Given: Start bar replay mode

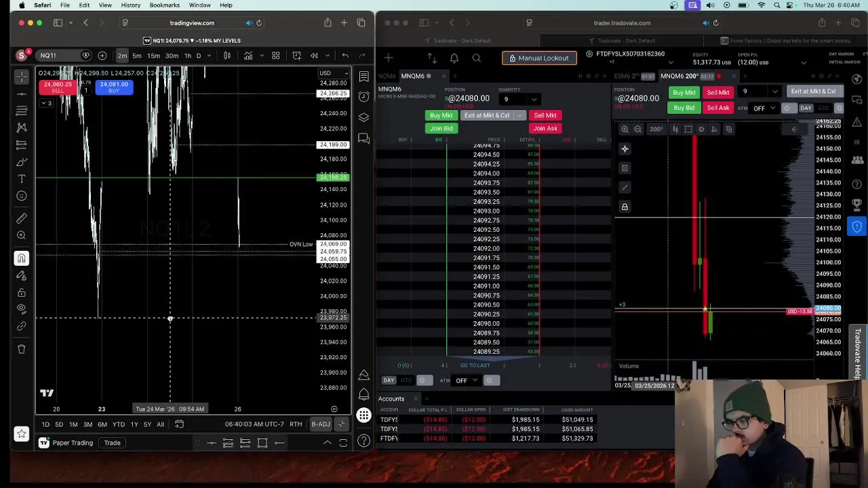Looking at the screenshot, I should click(314, 56).
